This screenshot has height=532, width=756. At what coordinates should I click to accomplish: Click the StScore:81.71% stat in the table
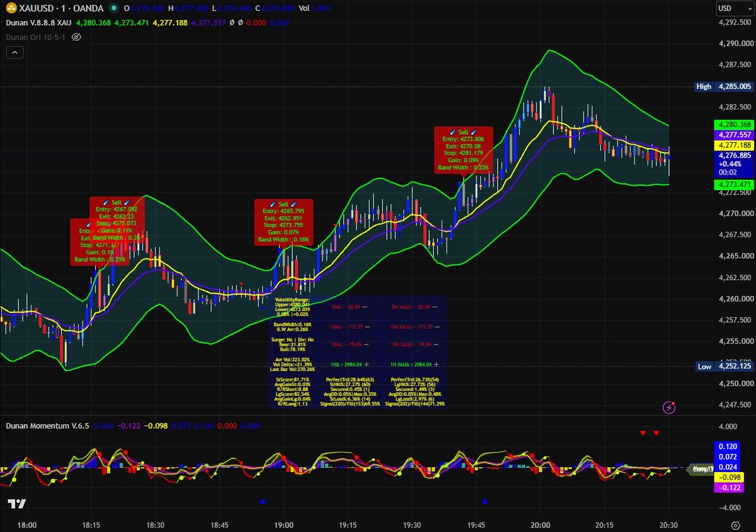[293, 380]
